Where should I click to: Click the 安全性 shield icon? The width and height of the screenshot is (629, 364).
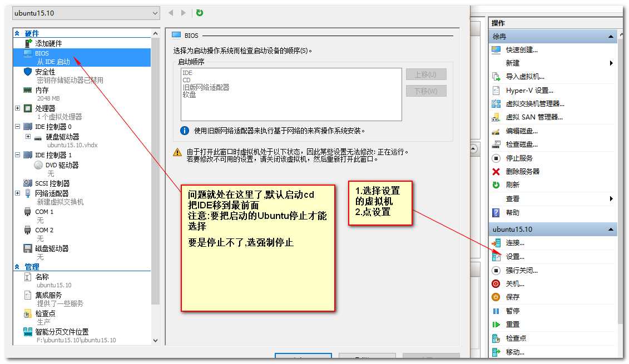(x=28, y=72)
